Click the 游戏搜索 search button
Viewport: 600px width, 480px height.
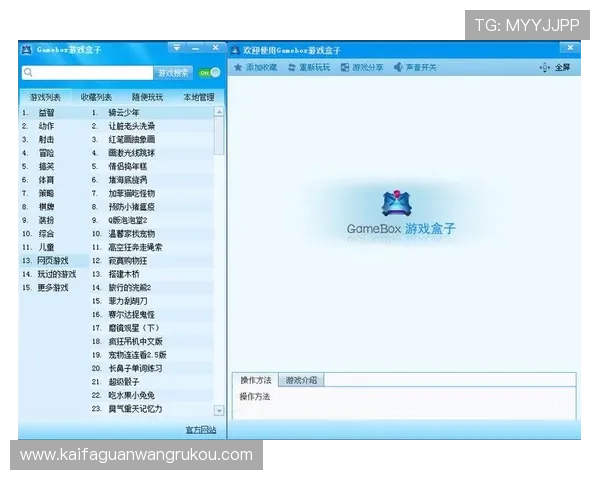(173, 72)
